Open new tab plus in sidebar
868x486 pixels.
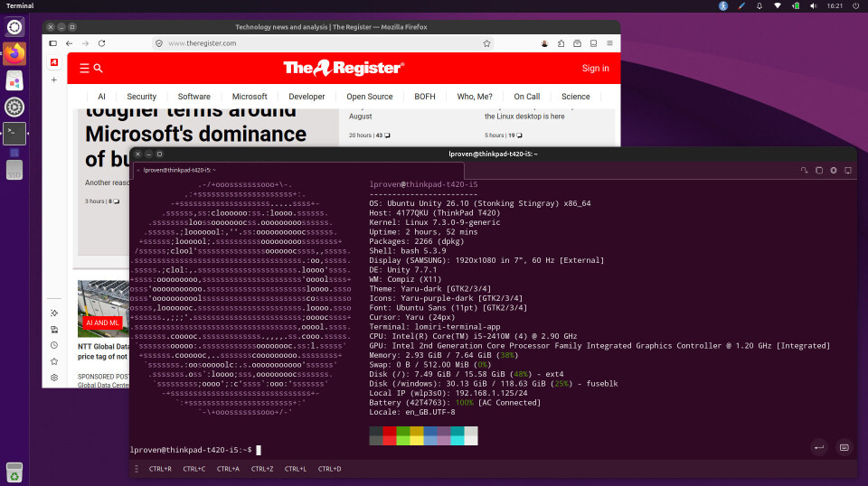tap(54, 80)
